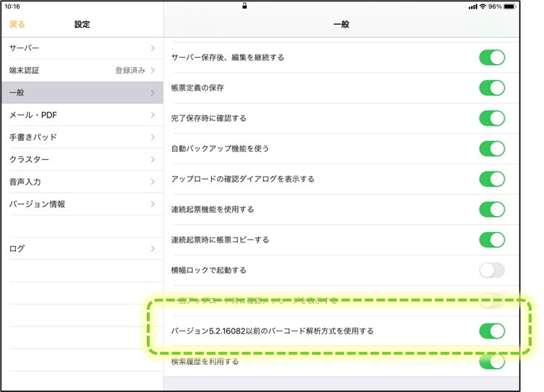This screenshot has width=544, height=392.
Task: Toggle 連続起票機能を使用する switch
Action: pyautogui.click(x=492, y=210)
